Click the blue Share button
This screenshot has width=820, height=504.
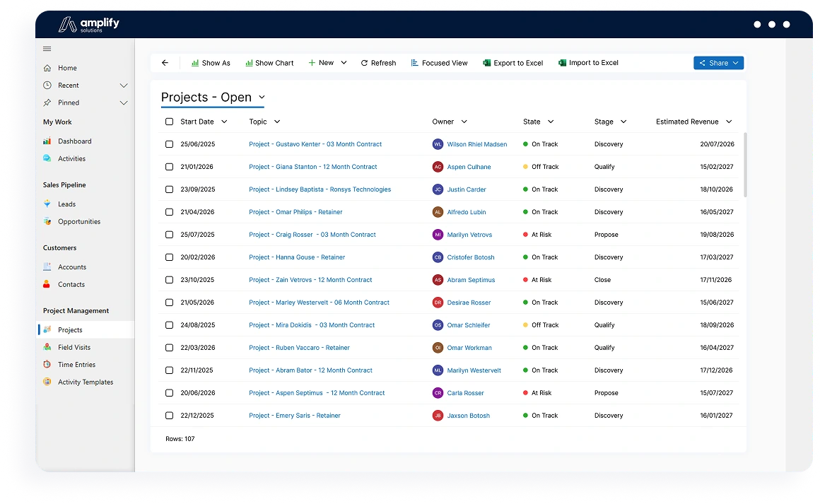718,63
